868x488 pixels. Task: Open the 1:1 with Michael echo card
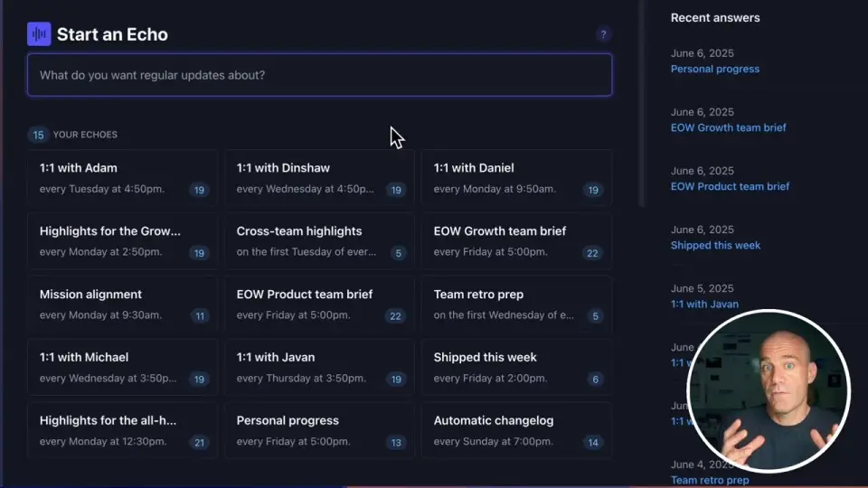[122, 368]
